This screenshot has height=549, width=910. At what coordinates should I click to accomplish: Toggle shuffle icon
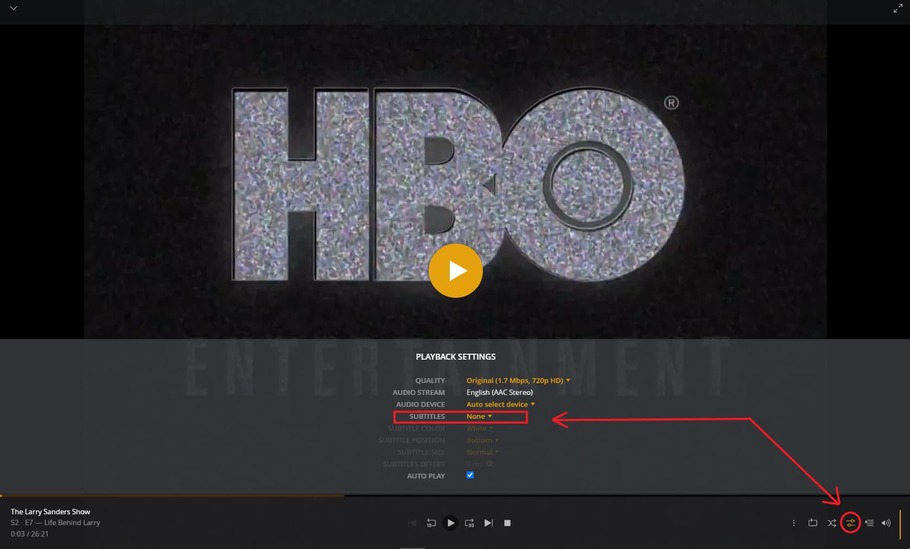click(x=832, y=523)
